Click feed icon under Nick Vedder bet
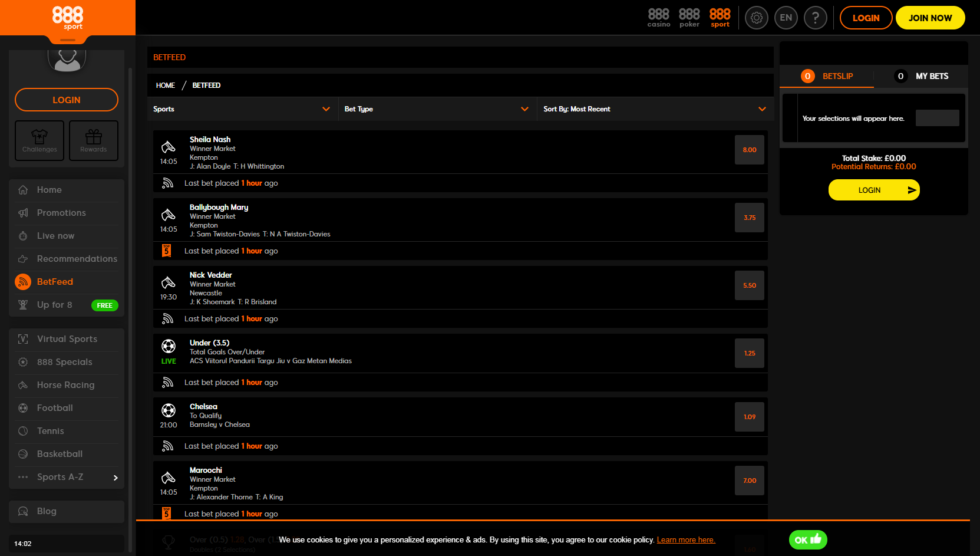Viewport: 980px width, 556px height. (x=167, y=318)
